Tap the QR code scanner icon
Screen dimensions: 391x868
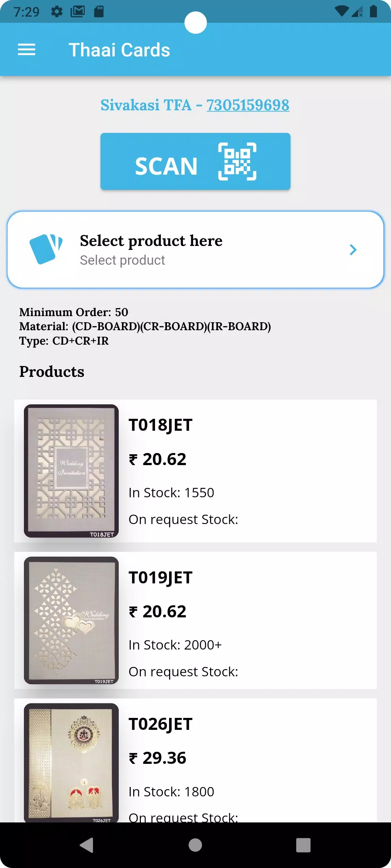237,161
